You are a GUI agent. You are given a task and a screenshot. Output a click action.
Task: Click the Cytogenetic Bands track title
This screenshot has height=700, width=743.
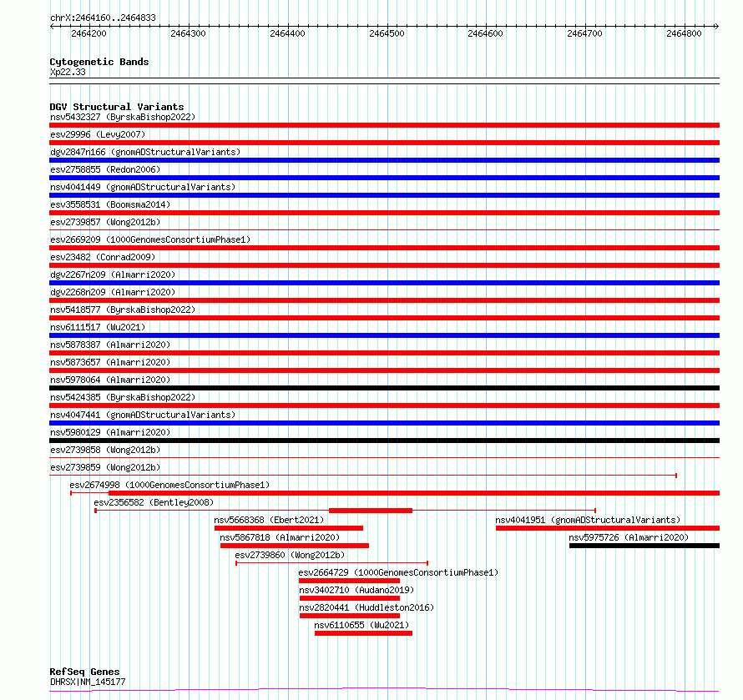click(x=99, y=62)
